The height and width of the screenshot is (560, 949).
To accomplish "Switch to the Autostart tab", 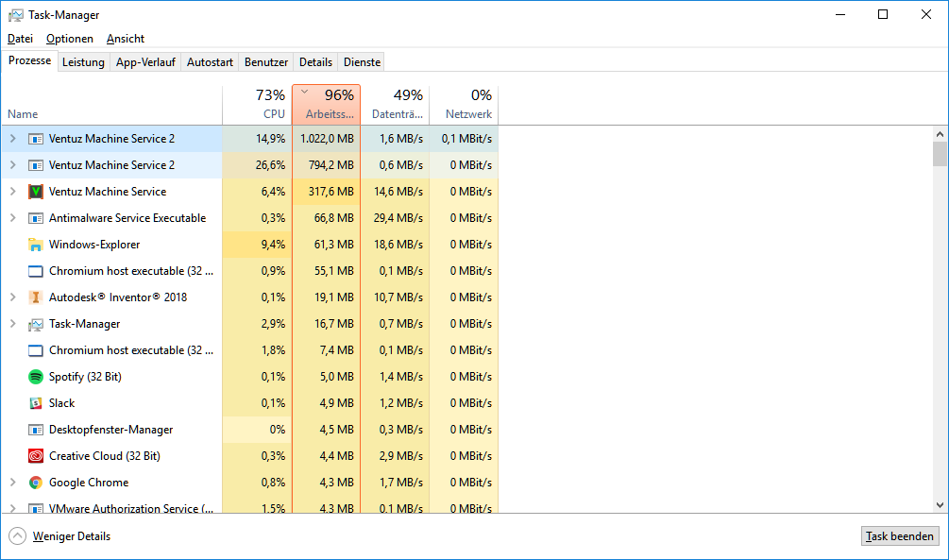I will 210,62.
